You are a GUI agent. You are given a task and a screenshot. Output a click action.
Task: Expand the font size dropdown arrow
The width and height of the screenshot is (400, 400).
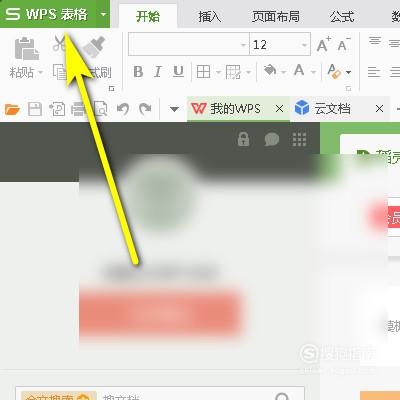tap(304, 45)
